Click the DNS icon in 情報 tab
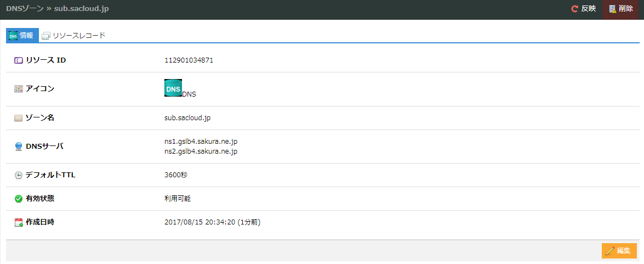Screen dimensions: 644x264 [x=13, y=36]
